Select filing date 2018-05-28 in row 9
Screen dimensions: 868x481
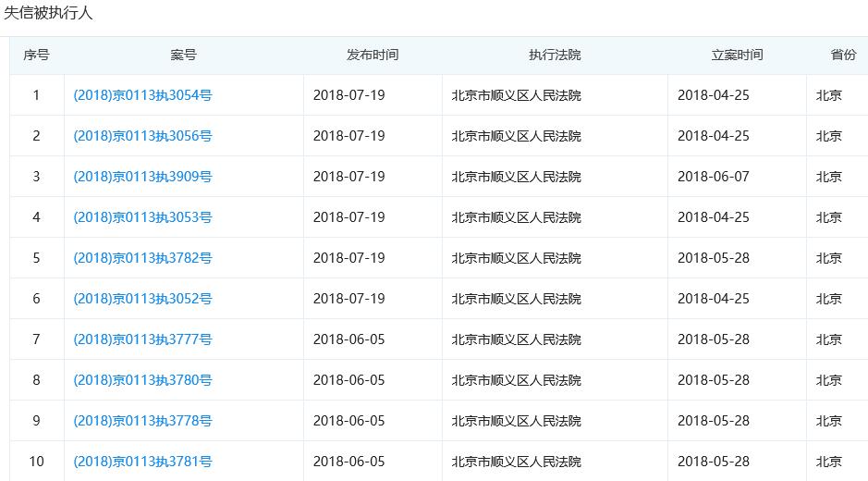coord(714,421)
